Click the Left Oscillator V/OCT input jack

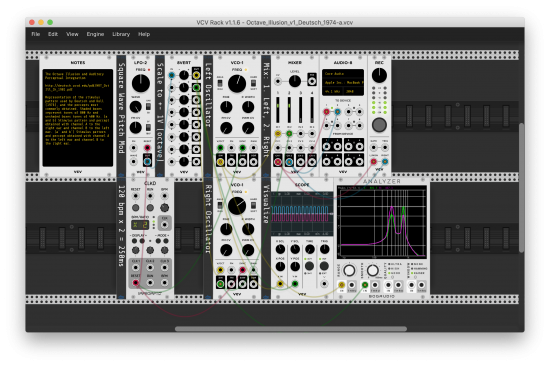coord(220,148)
